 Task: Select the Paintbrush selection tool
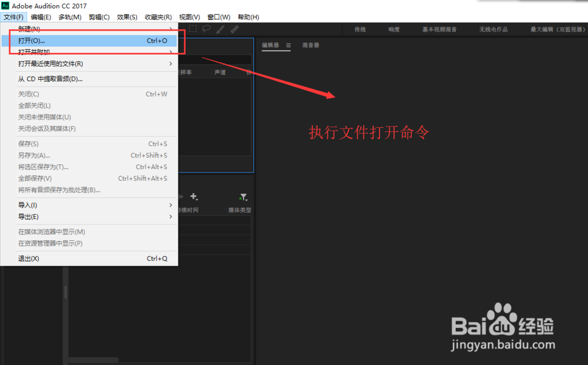220,29
